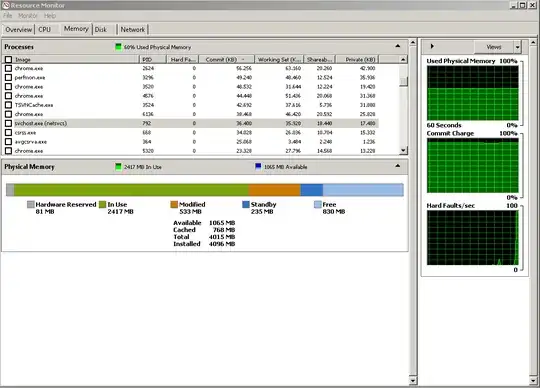Click the green Used Physical Memory indicator icon

(x=118, y=47)
